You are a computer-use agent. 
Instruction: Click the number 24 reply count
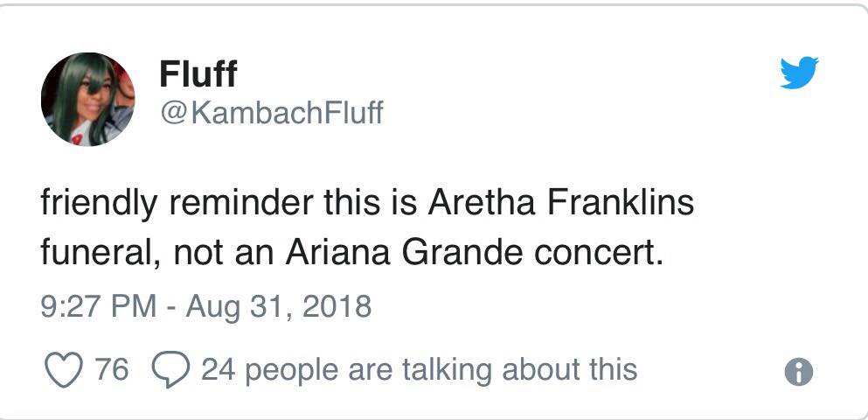215,369
